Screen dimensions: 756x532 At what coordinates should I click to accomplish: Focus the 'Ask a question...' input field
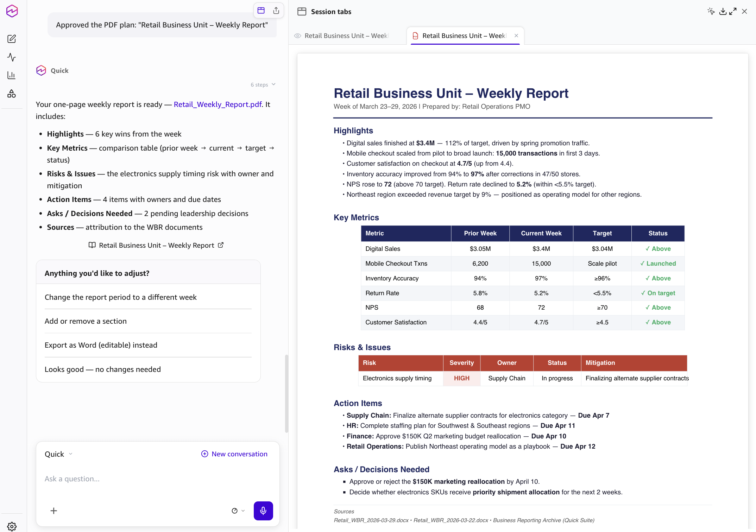click(x=158, y=479)
